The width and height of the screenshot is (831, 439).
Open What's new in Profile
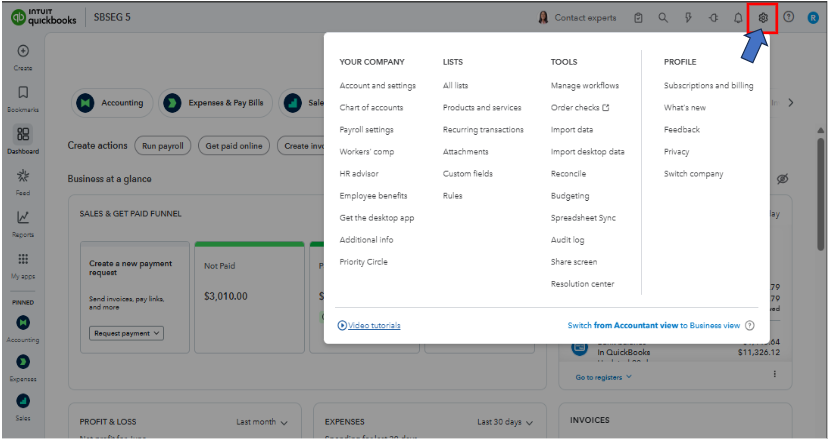pyautogui.click(x=685, y=108)
